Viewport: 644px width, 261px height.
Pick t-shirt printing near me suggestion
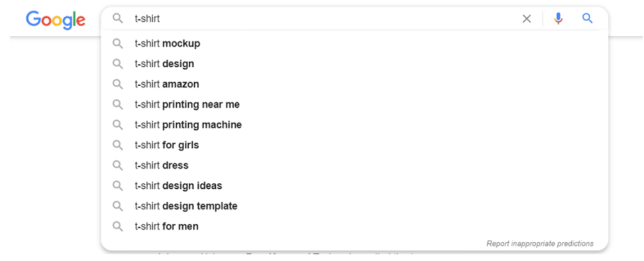click(354, 105)
